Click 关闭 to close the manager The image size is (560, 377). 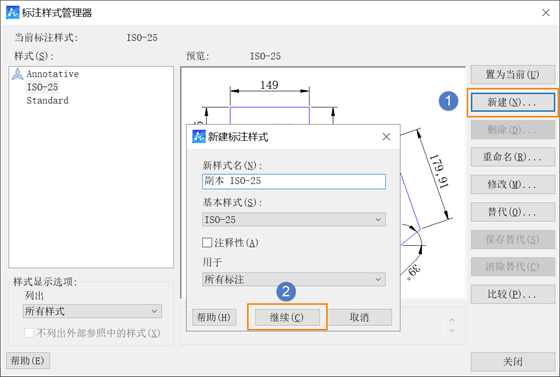point(512,362)
